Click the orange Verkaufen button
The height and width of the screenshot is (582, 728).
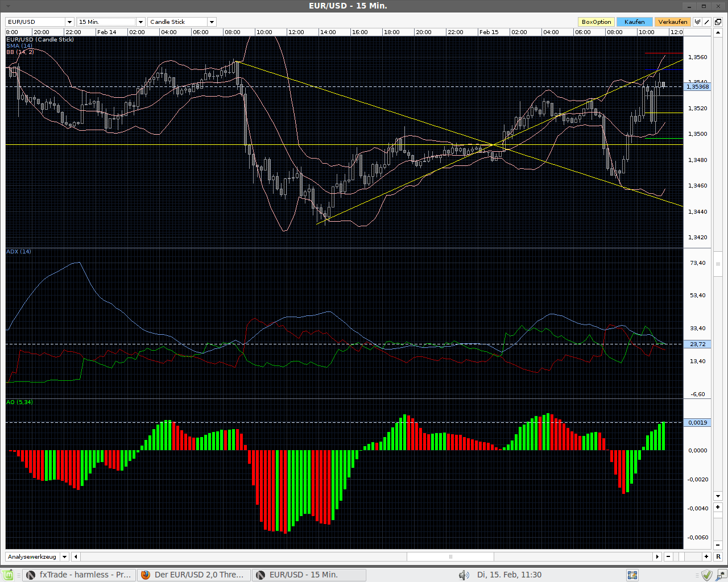click(x=672, y=21)
